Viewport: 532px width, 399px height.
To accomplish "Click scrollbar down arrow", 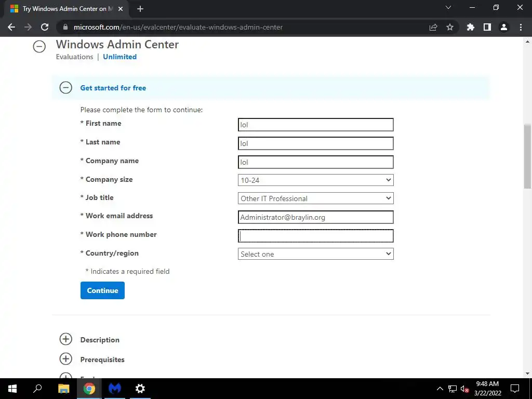I will point(527,374).
